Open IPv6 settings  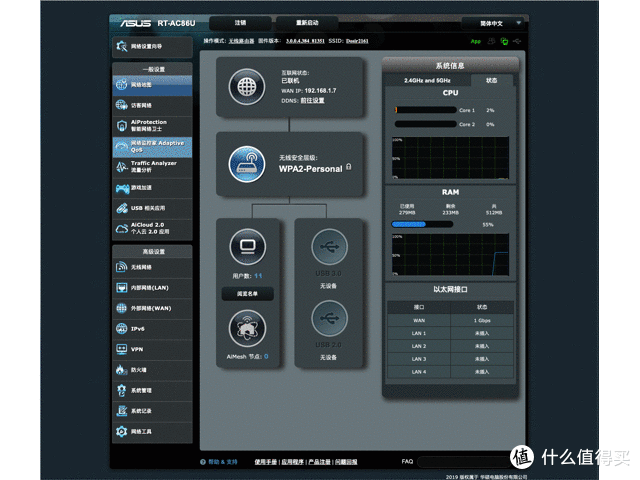click(152, 329)
